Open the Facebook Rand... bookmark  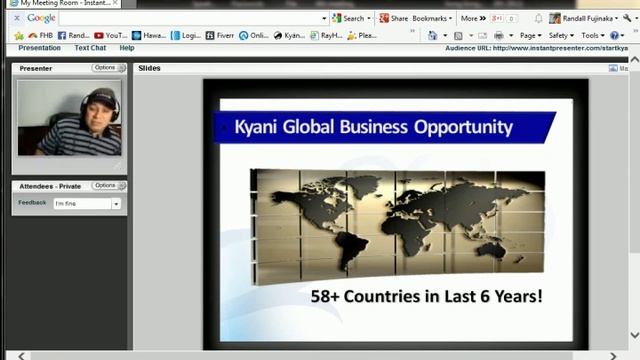click(x=73, y=36)
